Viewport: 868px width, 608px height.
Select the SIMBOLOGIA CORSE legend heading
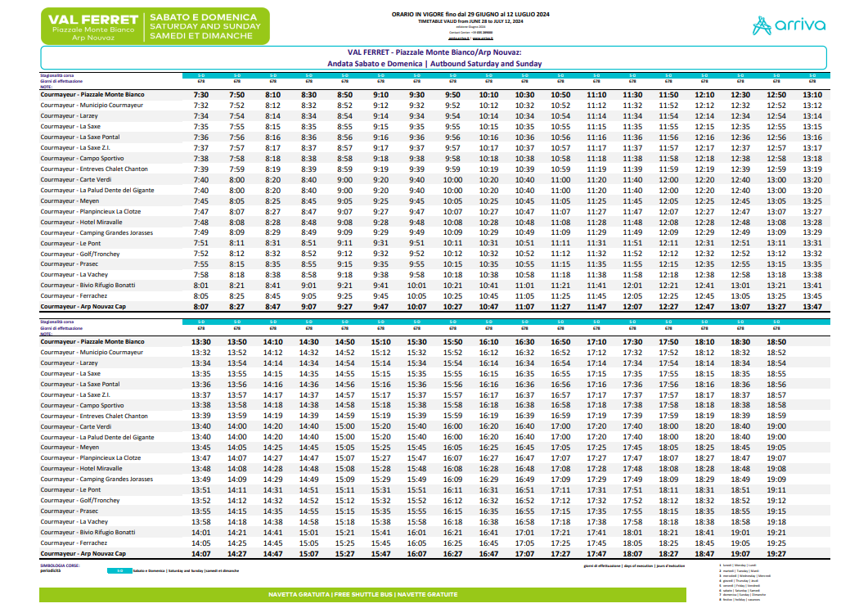(x=61, y=565)
